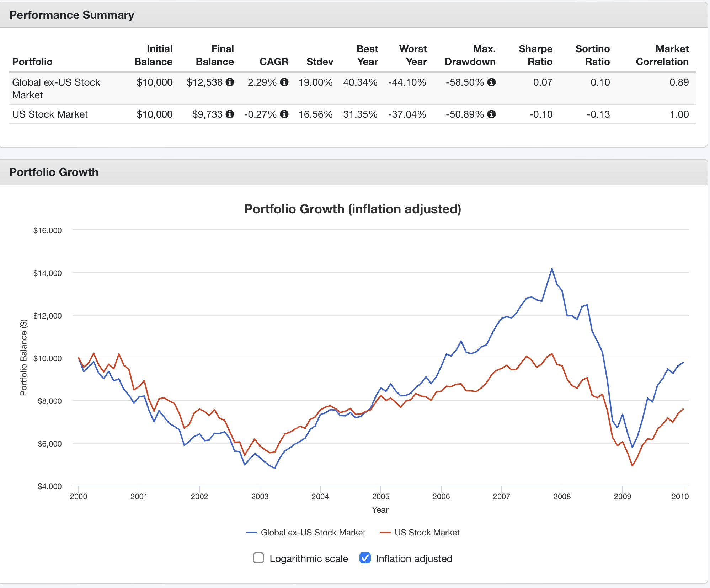
Task: Click info icon beside 2.29% CAGR
Action: [284, 82]
